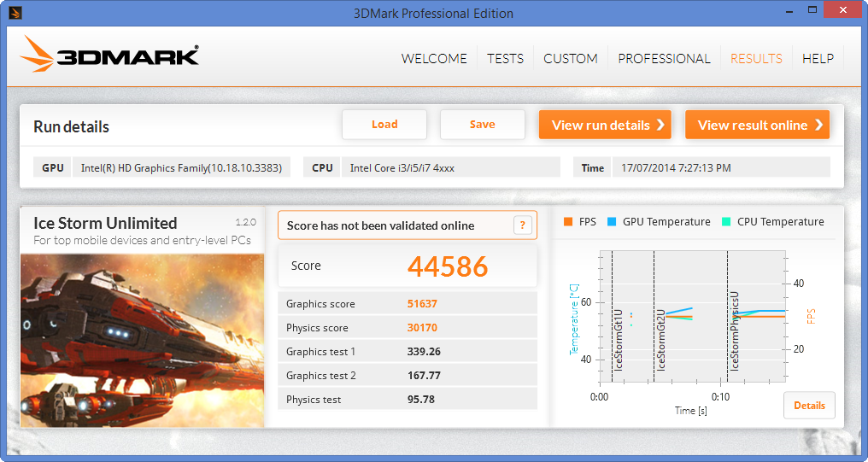Open the HELP tab
Image resolution: width=868 pixels, height=462 pixels.
818,59
